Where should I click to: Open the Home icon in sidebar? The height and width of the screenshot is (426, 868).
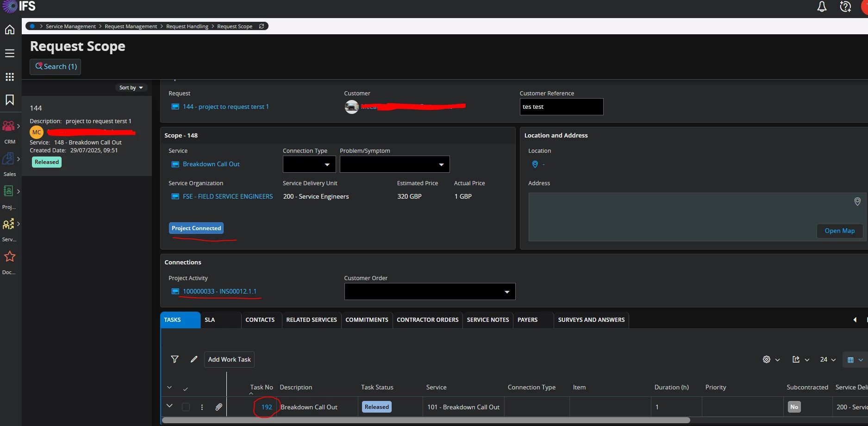point(10,30)
